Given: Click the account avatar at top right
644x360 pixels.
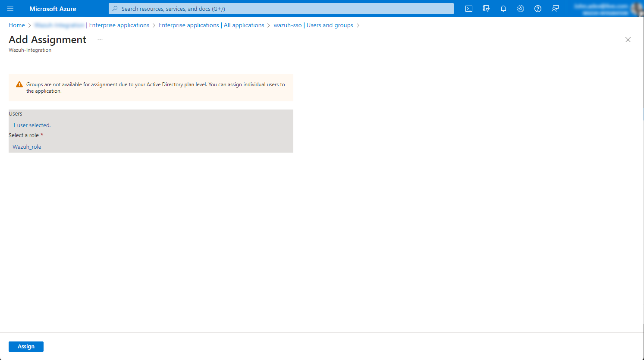Looking at the screenshot, I should [636, 9].
